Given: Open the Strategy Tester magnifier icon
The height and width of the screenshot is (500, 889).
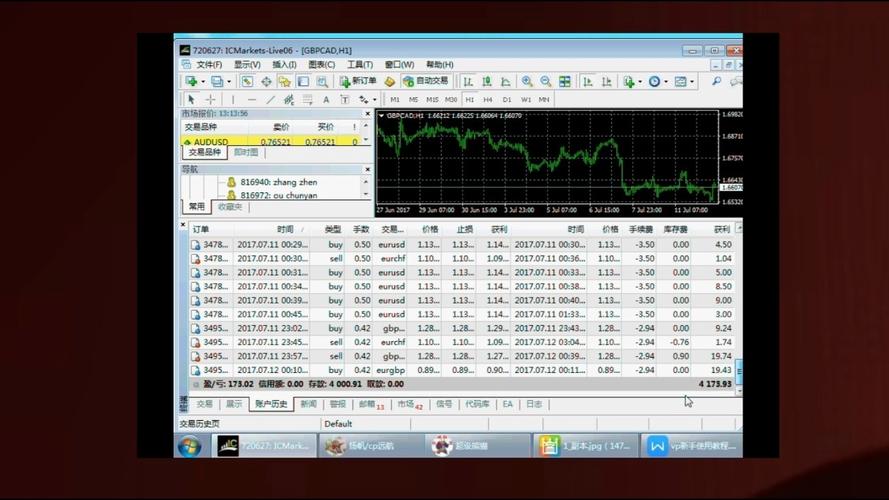Looking at the screenshot, I should (322, 82).
